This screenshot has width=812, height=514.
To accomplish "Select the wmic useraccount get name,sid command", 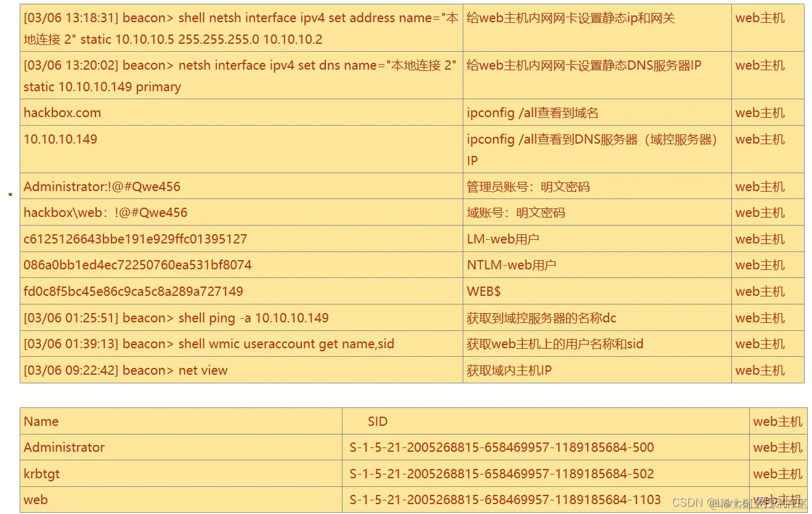I will tap(209, 344).
